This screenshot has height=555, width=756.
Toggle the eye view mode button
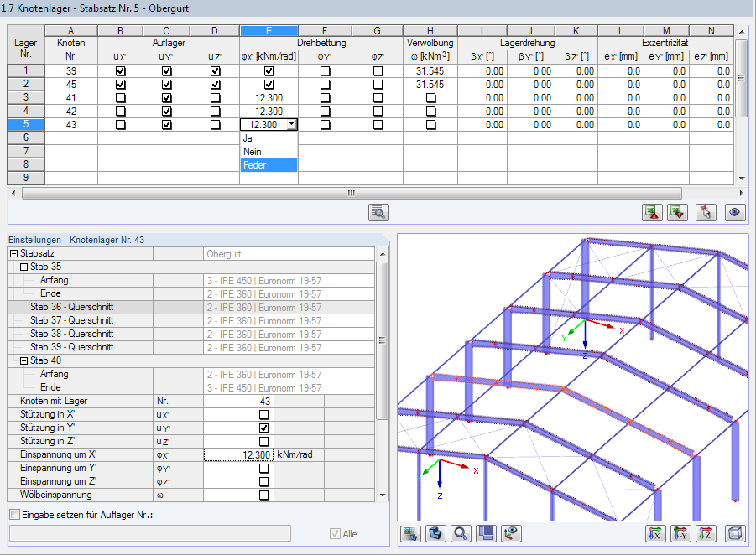(x=735, y=212)
